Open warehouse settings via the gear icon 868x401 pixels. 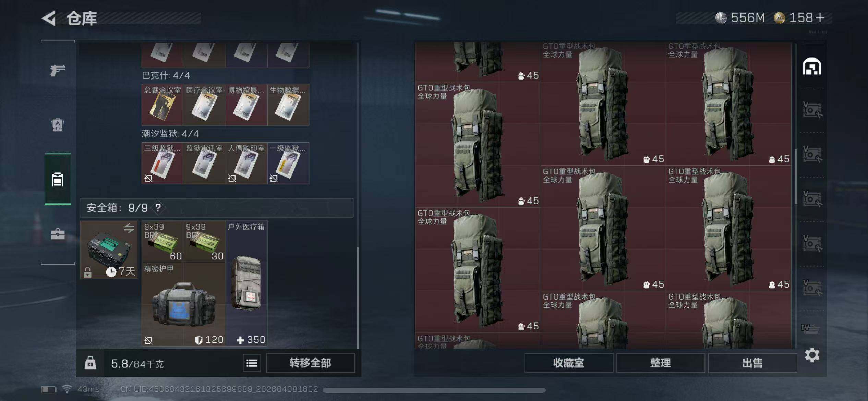click(812, 355)
